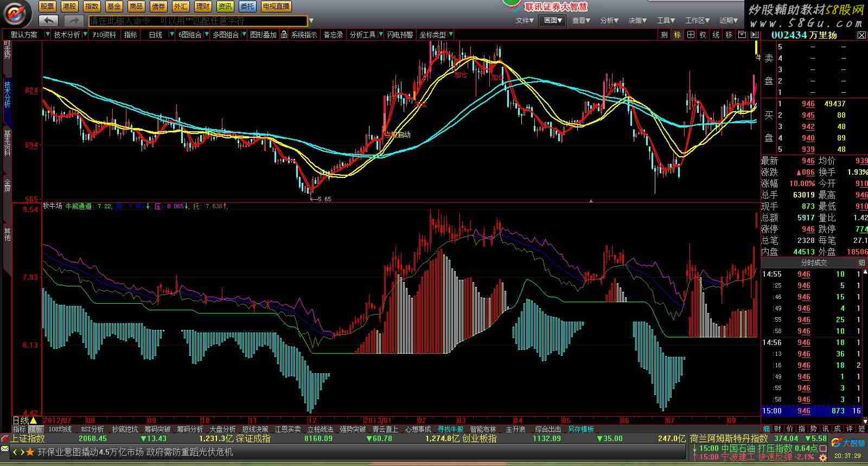The image size is (868, 466).
Task: Switch to the 筹码分析 indicator tab
Action: [x=190, y=429]
